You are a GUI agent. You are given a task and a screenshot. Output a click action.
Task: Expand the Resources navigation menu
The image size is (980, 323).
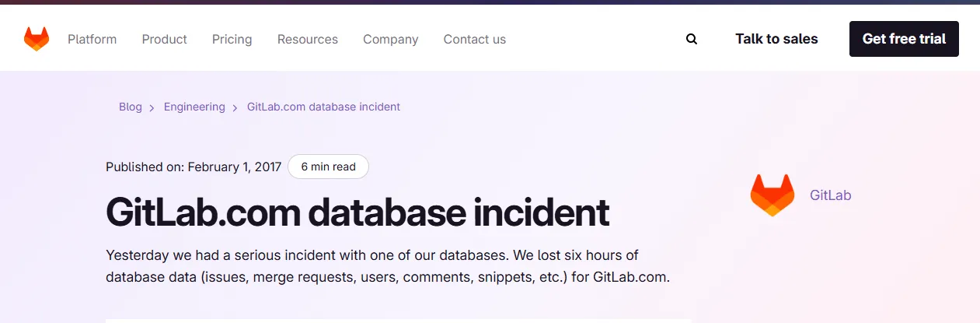(x=307, y=39)
